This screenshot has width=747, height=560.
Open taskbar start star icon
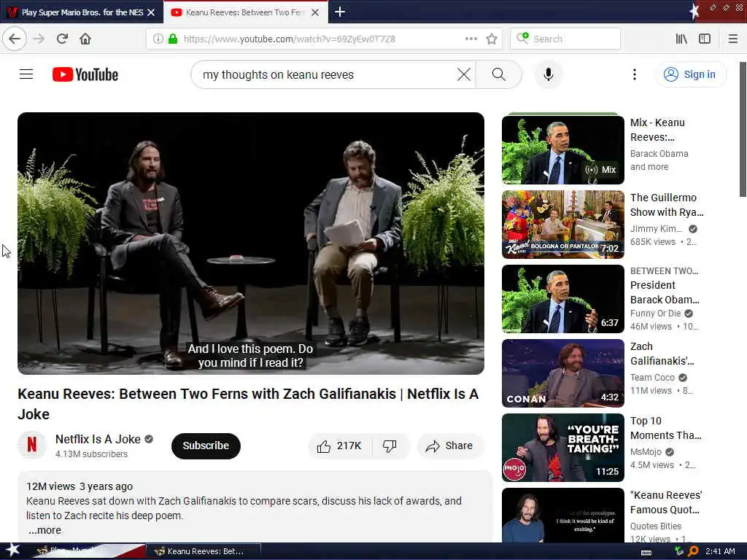click(12, 550)
